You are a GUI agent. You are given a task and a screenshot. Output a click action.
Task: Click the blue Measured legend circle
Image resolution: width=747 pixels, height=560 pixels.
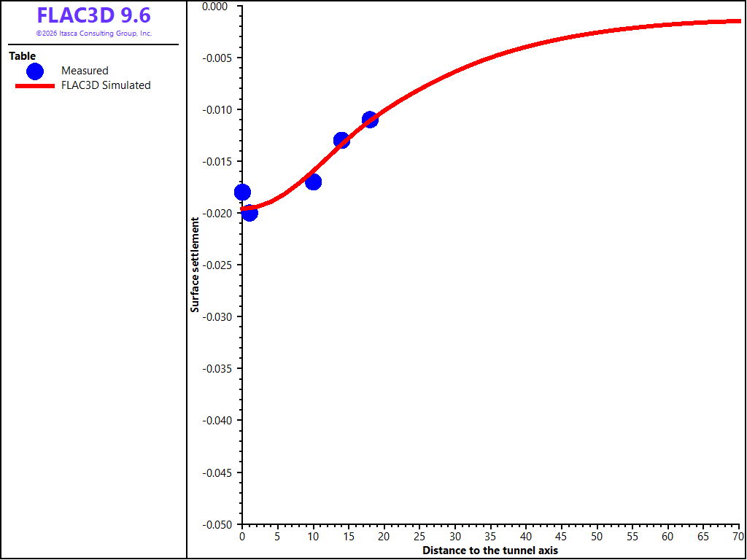[x=35, y=71]
